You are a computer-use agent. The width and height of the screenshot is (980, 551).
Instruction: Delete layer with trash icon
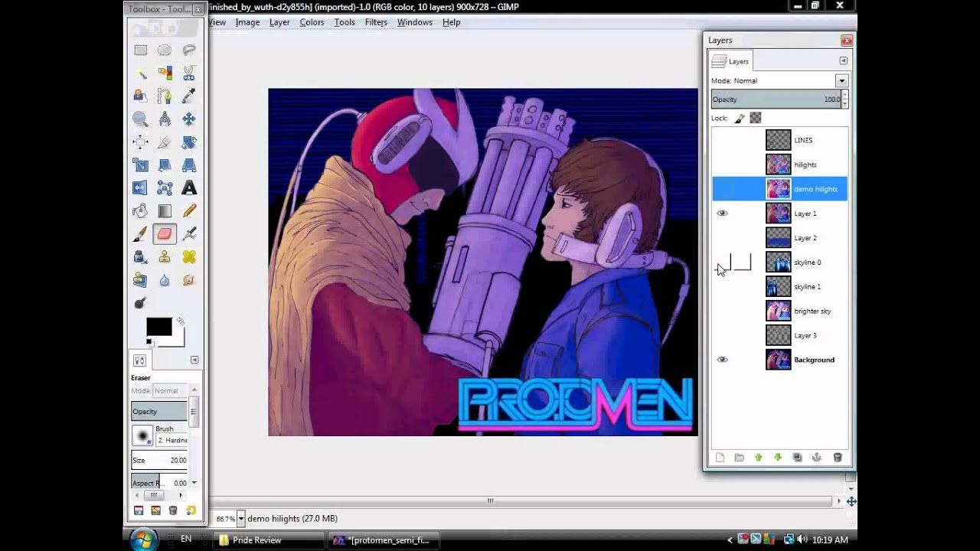click(x=838, y=458)
